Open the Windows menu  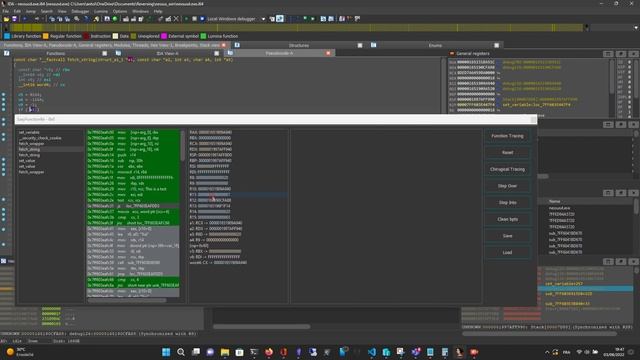tap(140, 11)
